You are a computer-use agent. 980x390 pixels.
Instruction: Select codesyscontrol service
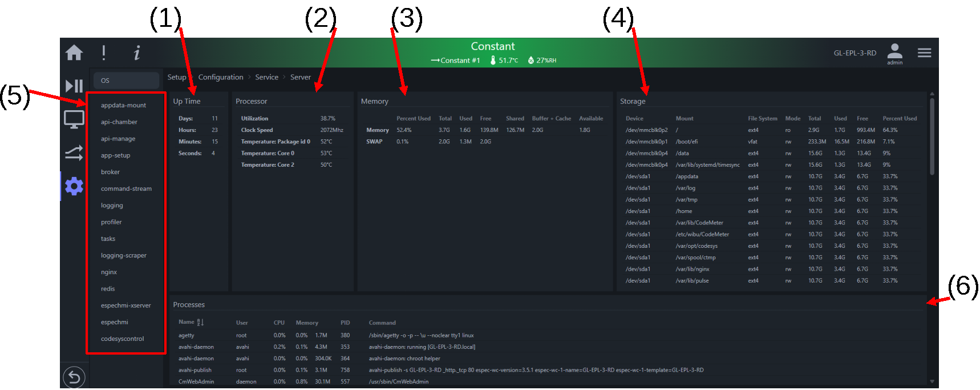123,339
